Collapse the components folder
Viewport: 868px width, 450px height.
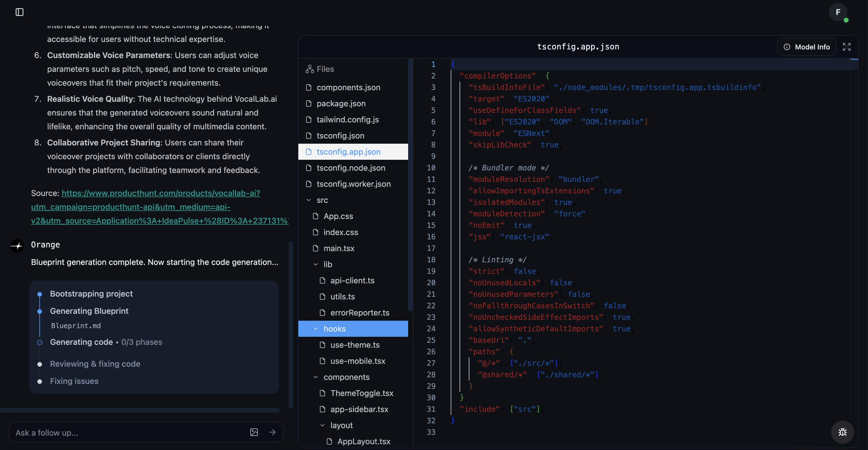pyautogui.click(x=315, y=377)
